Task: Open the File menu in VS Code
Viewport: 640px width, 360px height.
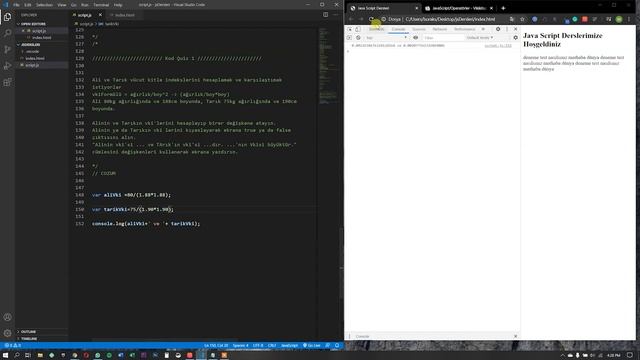Action: click(x=16, y=5)
